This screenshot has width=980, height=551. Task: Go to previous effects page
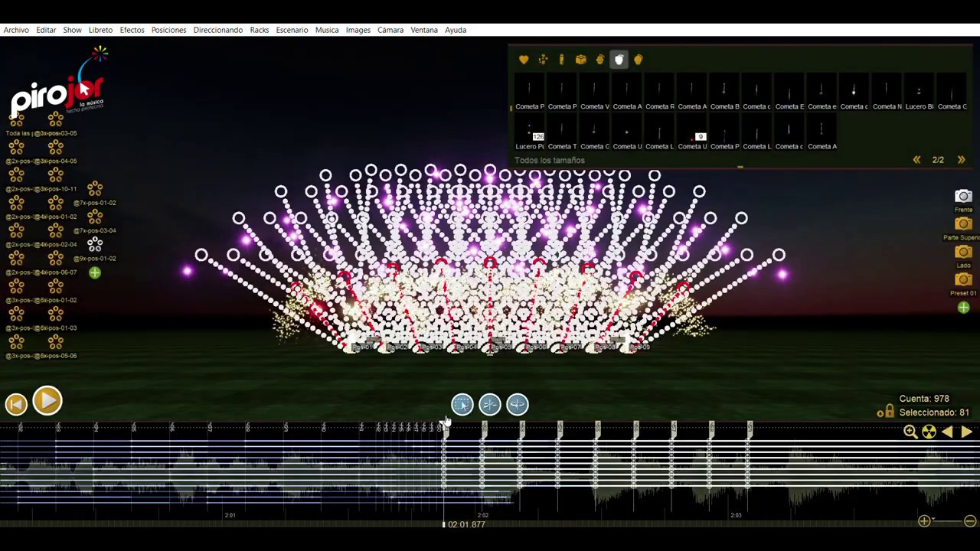point(916,160)
